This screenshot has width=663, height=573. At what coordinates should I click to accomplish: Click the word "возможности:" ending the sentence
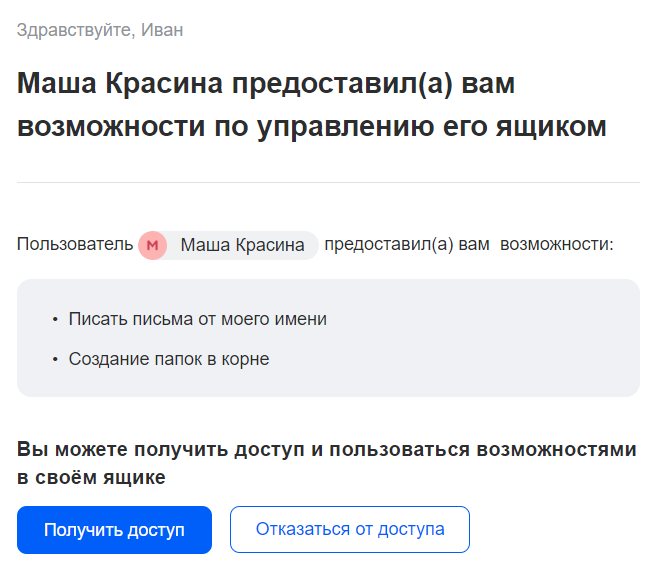click(556, 245)
